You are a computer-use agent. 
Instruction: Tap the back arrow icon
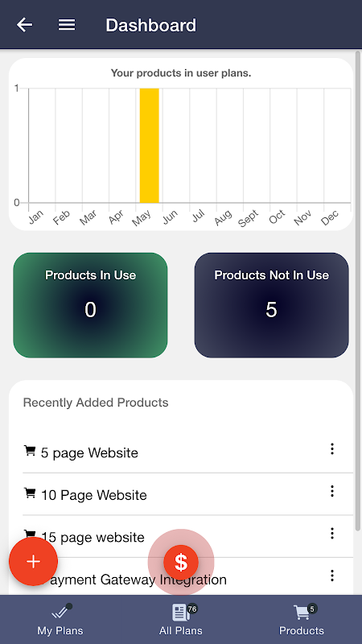click(25, 25)
